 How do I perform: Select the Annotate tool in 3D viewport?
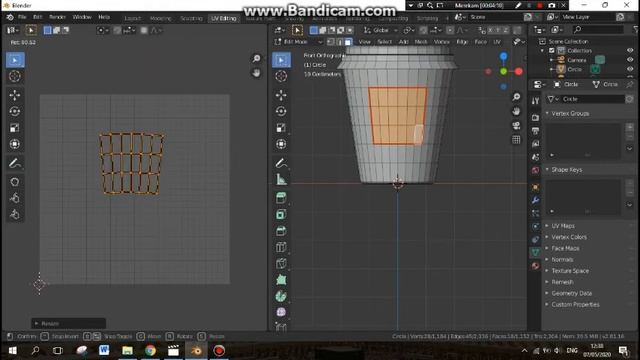coord(281,163)
